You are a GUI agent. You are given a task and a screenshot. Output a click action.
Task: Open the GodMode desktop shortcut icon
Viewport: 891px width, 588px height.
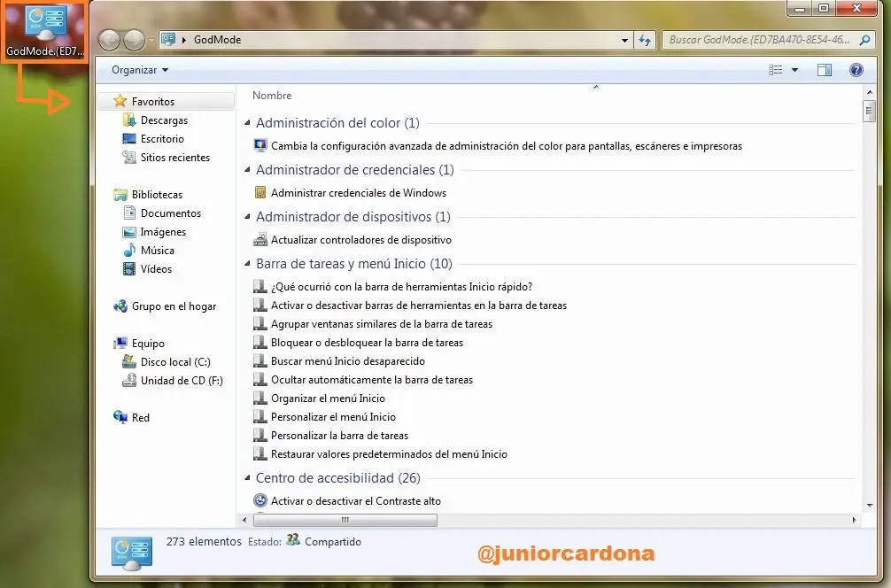click(x=45, y=30)
